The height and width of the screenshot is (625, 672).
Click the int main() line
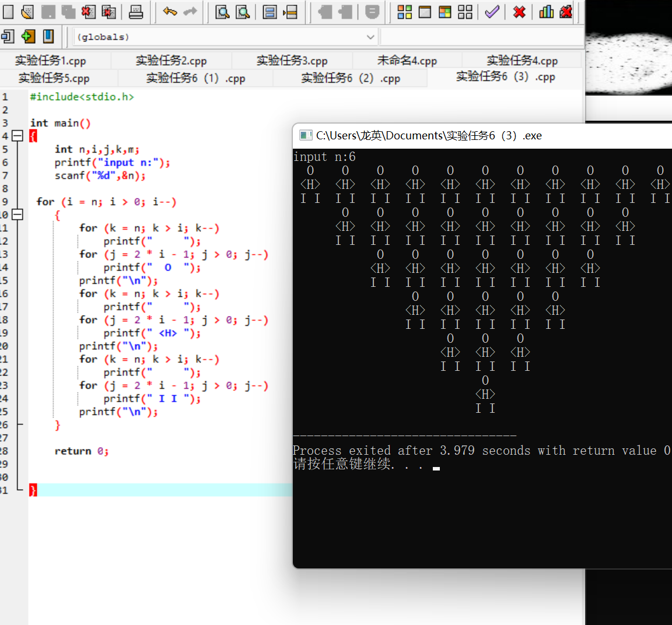(x=61, y=123)
